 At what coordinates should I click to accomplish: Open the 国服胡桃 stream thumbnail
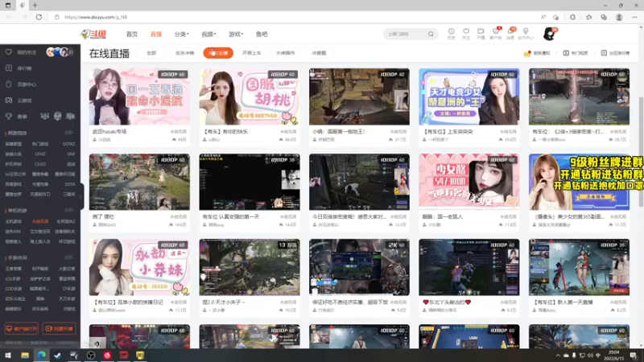(x=250, y=97)
